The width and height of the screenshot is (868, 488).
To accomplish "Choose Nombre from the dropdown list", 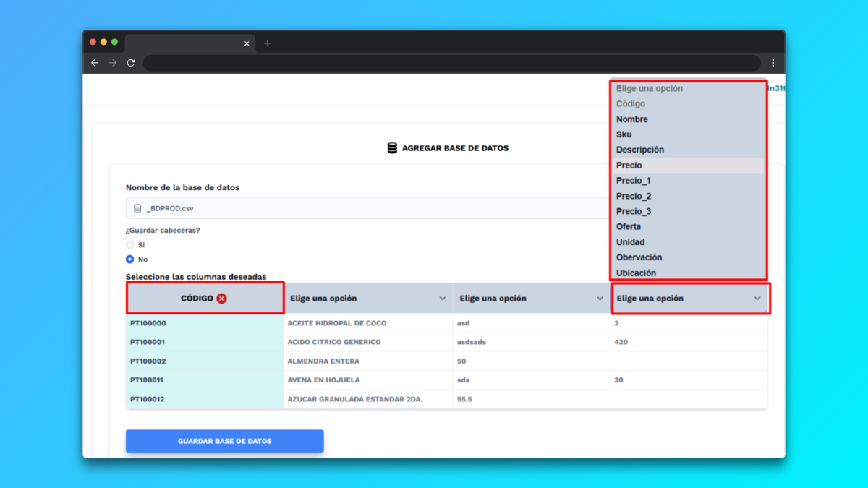I will coord(631,119).
